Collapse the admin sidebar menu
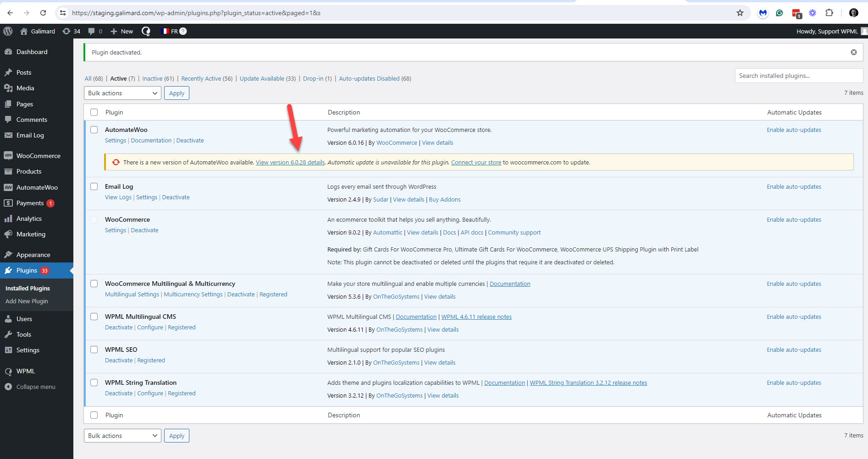The height and width of the screenshot is (459, 868). [x=37, y=387]
